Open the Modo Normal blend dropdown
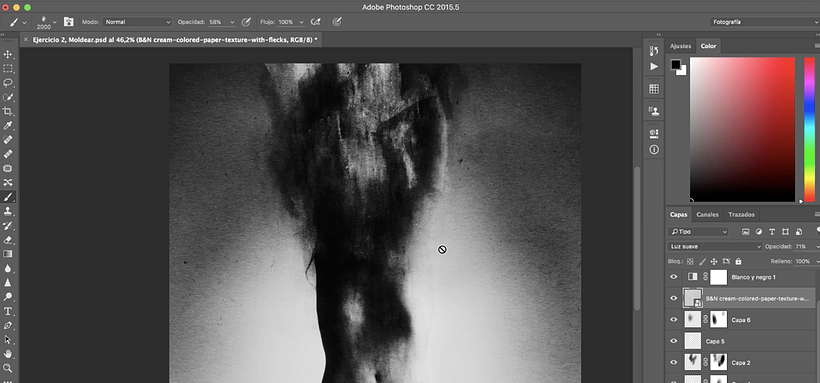 [138, 22]
